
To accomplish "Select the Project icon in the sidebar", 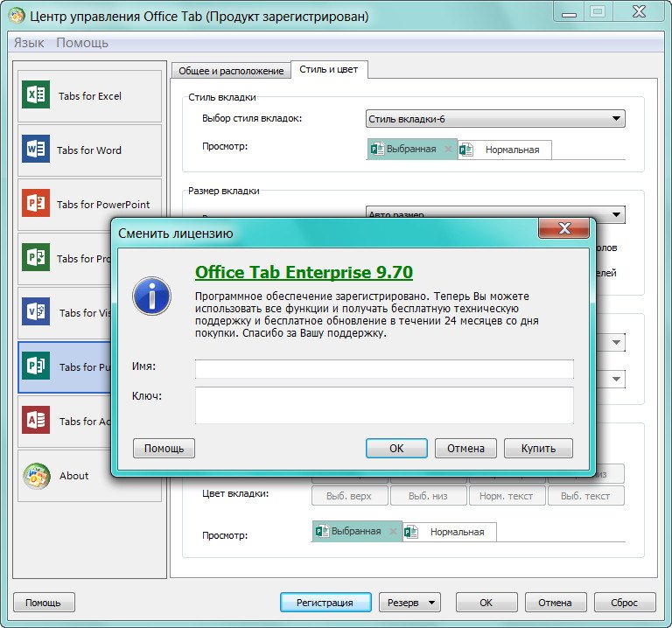I will click(x=36, y=257).
